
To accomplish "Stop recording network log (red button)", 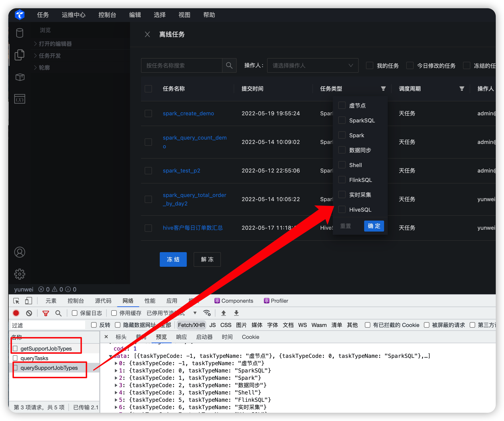I will 16,313.
